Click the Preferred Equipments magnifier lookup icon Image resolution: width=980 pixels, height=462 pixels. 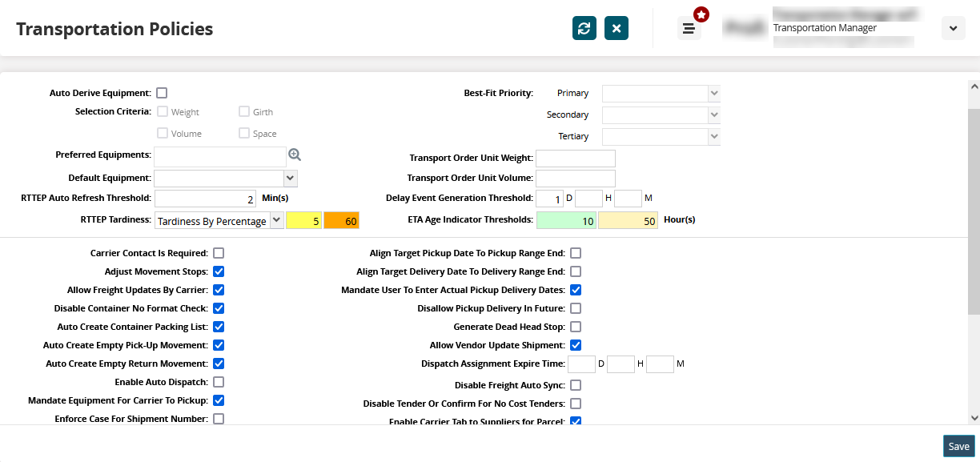(295, 155)
